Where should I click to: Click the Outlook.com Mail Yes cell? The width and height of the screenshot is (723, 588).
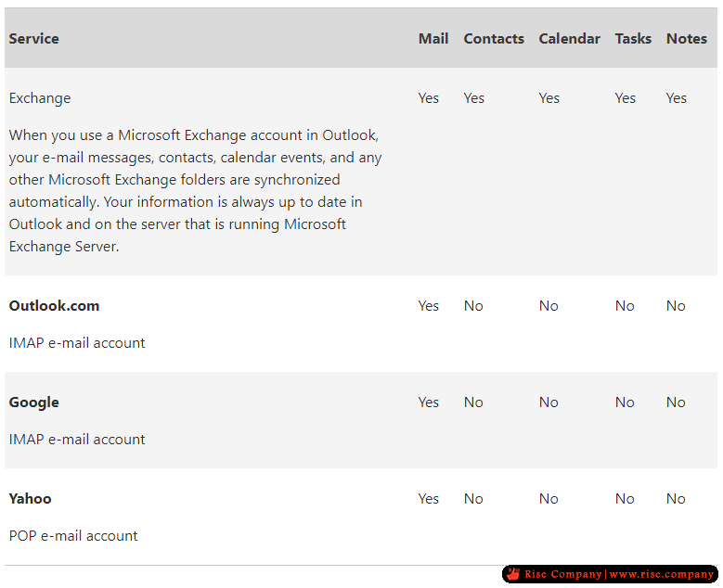(x=429, y=306)
